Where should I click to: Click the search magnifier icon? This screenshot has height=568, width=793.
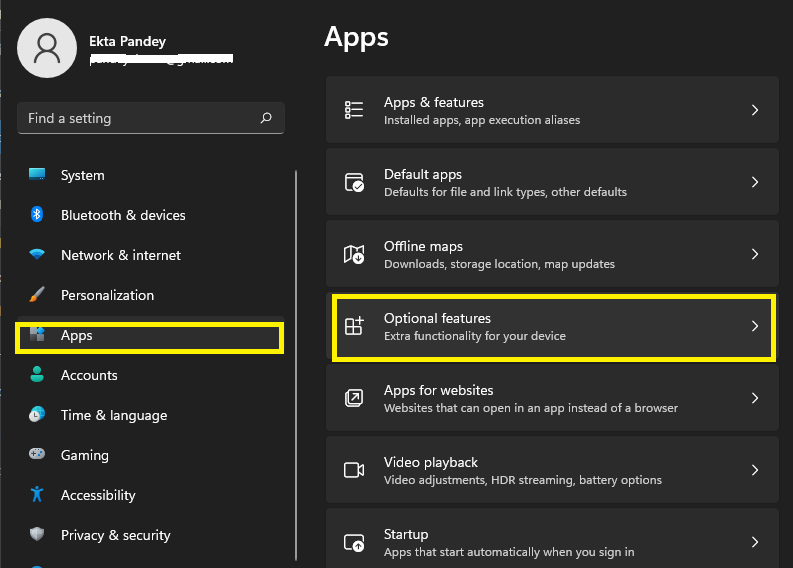(x=266, y=118)
